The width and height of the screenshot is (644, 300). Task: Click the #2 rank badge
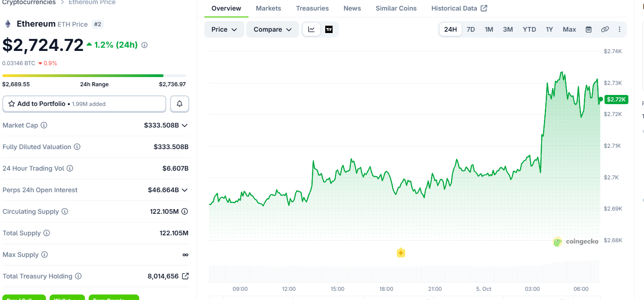(x=97, y=24)
